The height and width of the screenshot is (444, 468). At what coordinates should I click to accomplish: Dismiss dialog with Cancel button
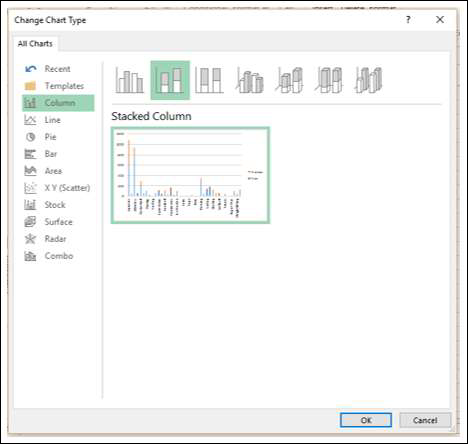coord(425,420)
